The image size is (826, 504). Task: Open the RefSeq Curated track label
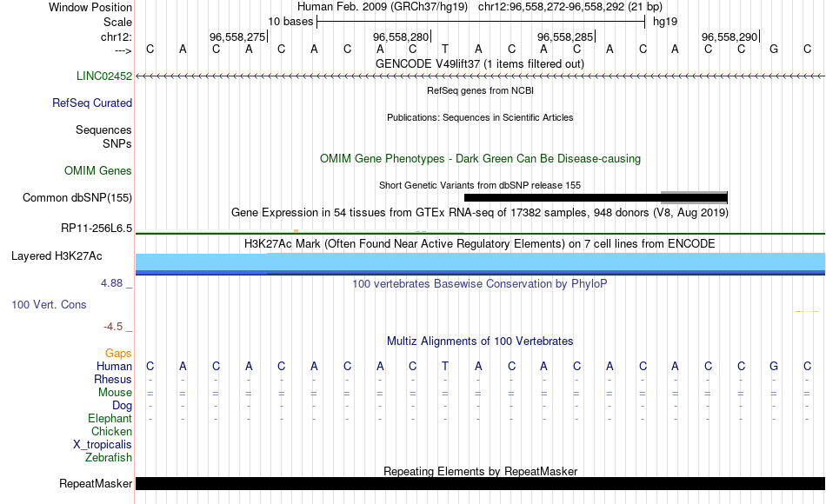[92, 103]
